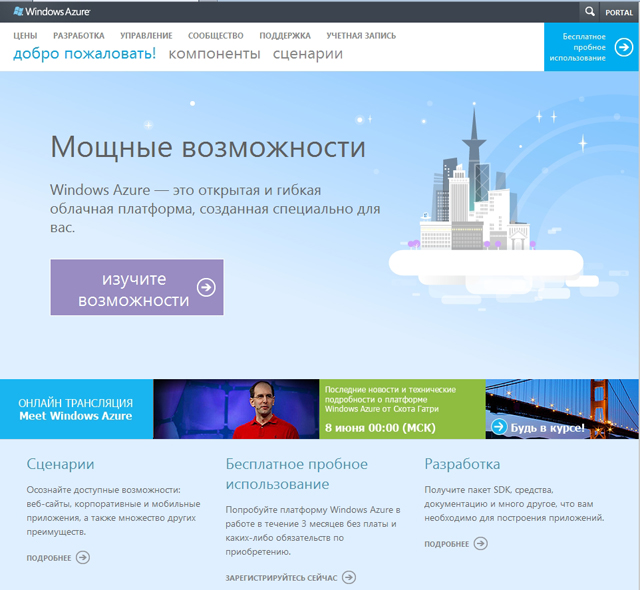The image size is (640, 590).
Task: Open Бесплатное пробное использование heading link
Action: [297, 474]
